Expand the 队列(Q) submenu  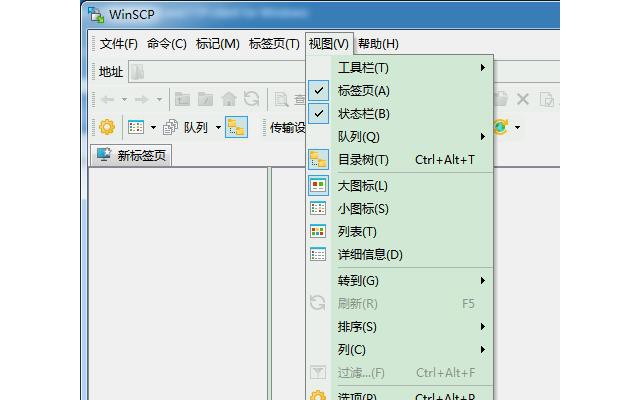click(x=400, y=136)
